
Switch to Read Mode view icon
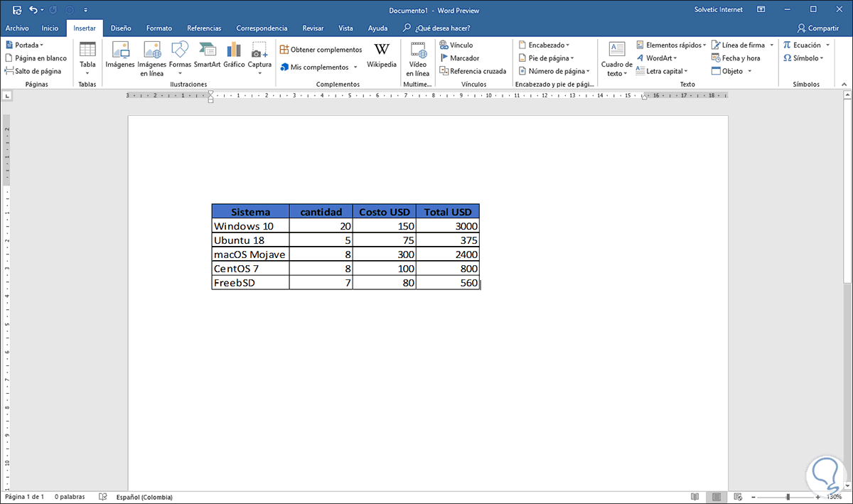coord(694,497)
